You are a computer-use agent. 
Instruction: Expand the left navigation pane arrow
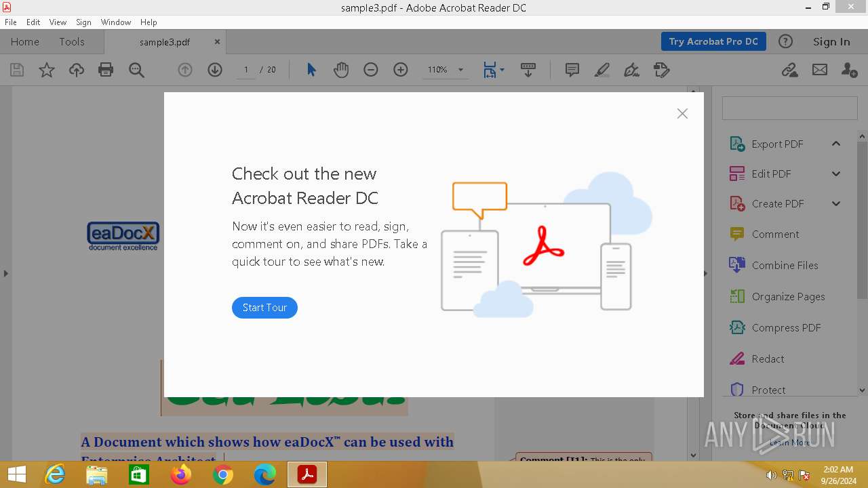coord(5,274)
